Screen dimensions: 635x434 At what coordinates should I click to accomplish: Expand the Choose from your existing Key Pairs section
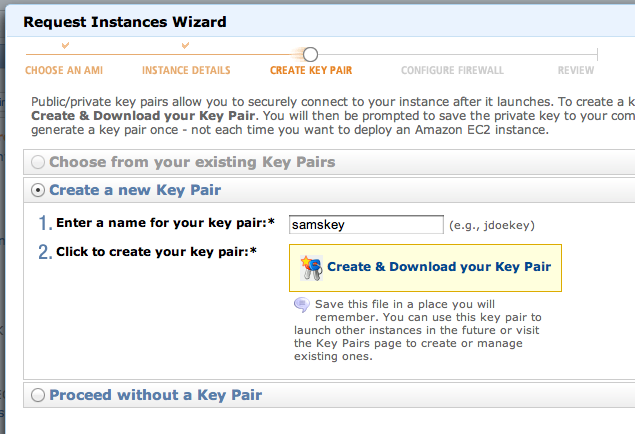click(x=192, y=162)
